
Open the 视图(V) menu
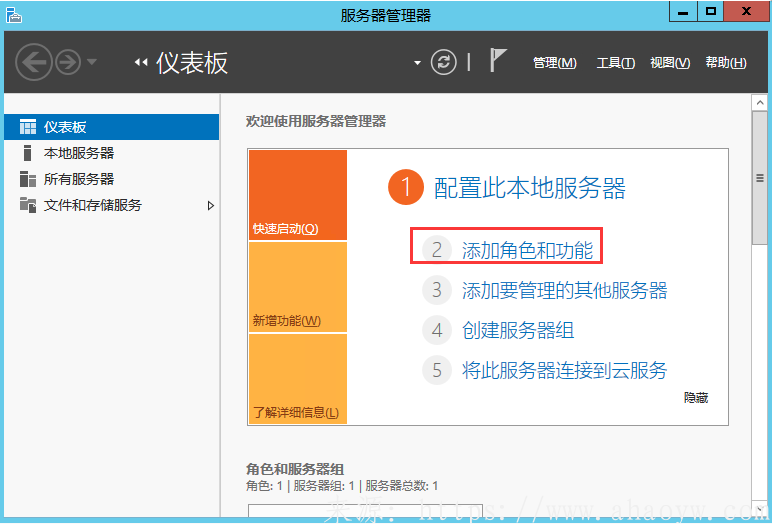click(669, 62)
